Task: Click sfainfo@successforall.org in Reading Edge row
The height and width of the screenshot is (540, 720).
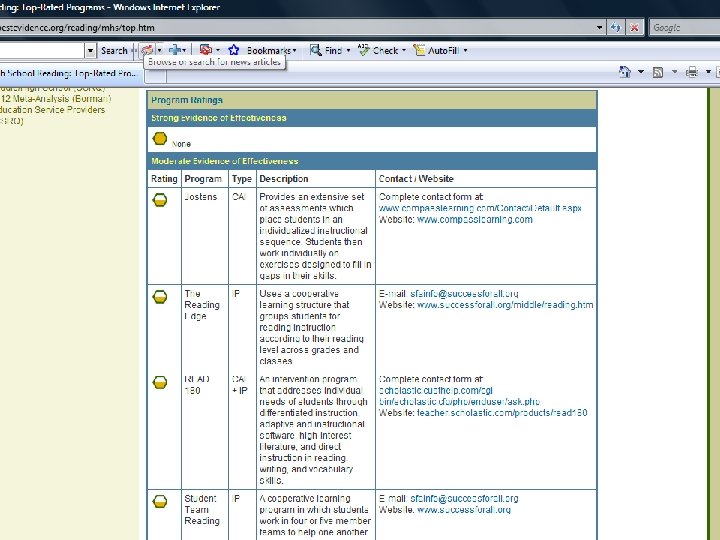Action: click(464, 293)
